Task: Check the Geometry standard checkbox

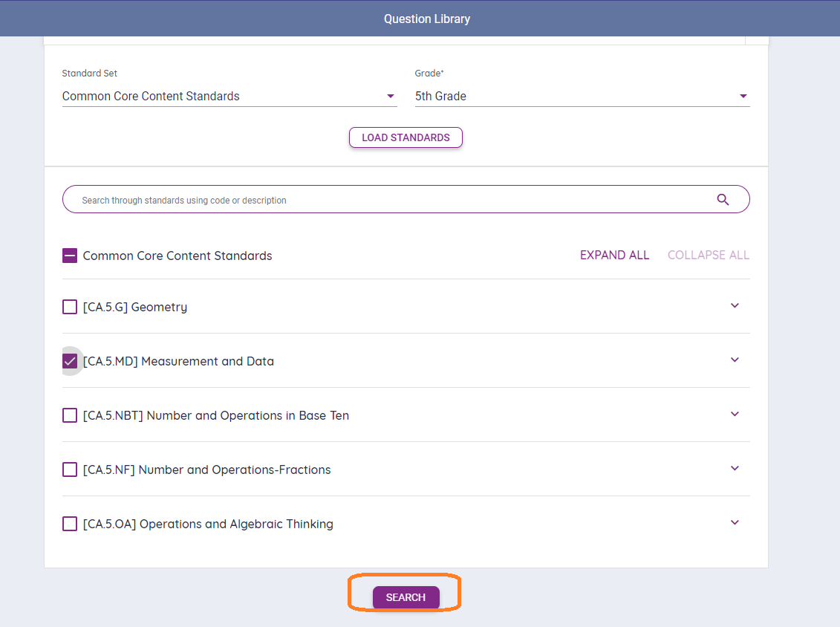Action: 70,307
